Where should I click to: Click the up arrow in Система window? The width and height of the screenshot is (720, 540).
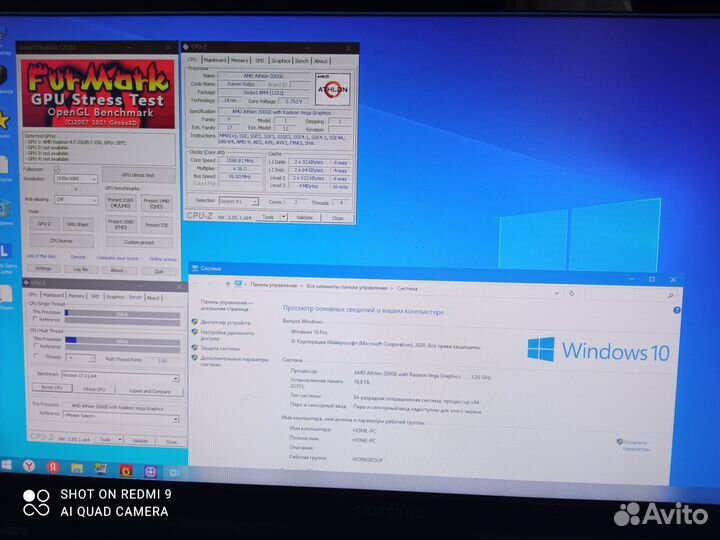click(227, 284)
